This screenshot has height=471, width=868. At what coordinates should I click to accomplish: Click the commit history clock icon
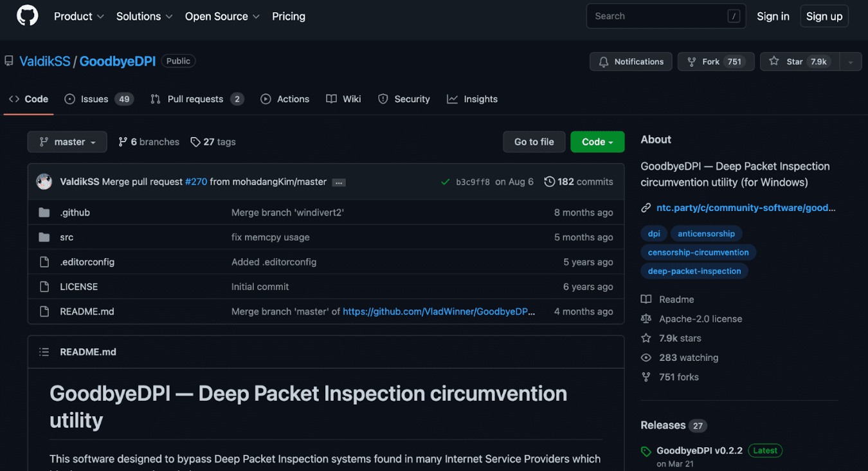click(549, 181)
